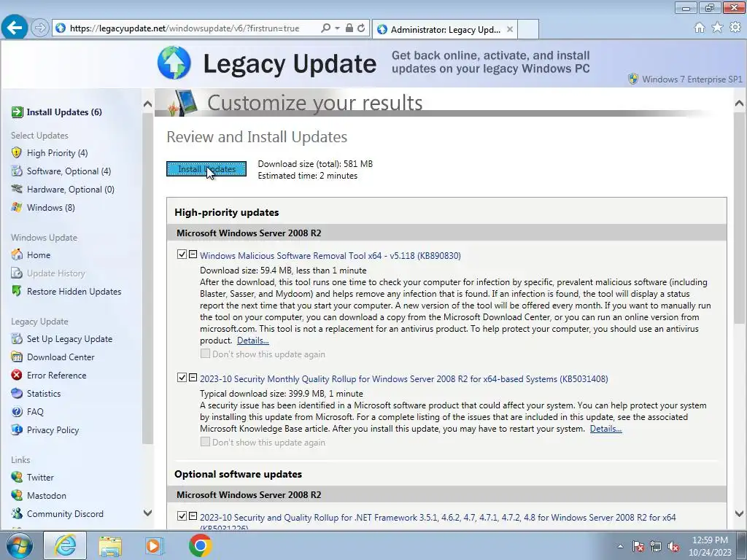
Task: Click the Install Updates green arrow icon
Action: (17, 112)
